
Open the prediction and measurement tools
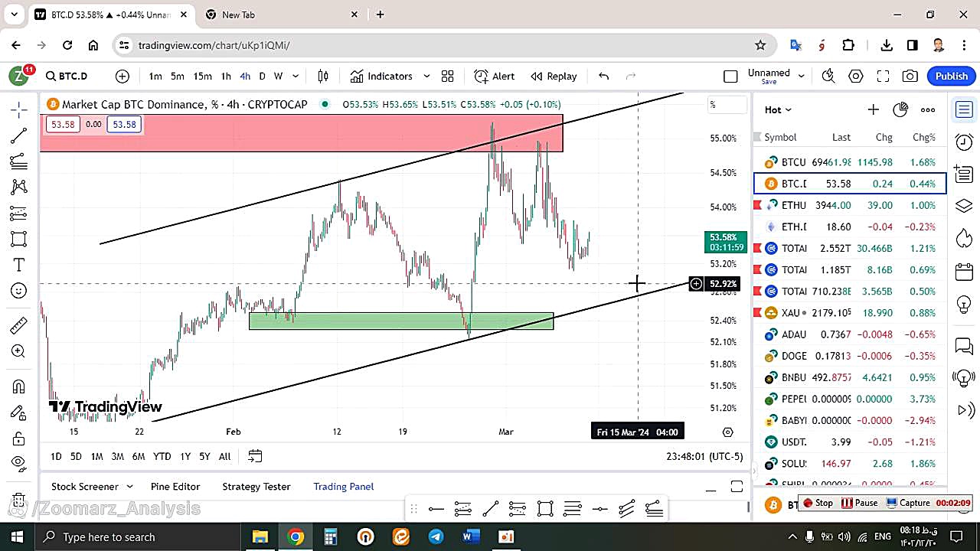[x=19, y=213]
